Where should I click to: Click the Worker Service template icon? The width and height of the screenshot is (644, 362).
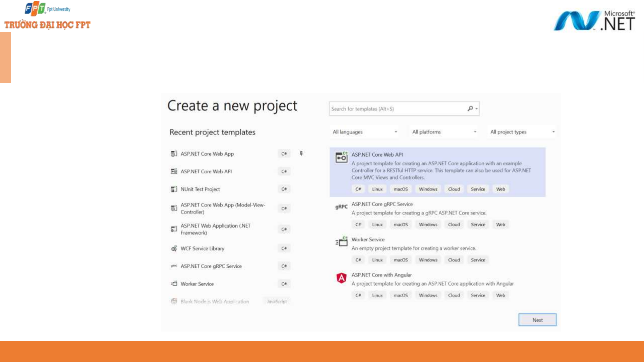341,241
